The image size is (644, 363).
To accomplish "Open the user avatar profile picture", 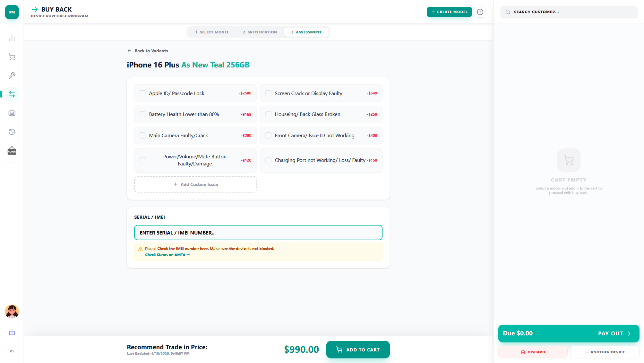I will (x=12, y=311).
